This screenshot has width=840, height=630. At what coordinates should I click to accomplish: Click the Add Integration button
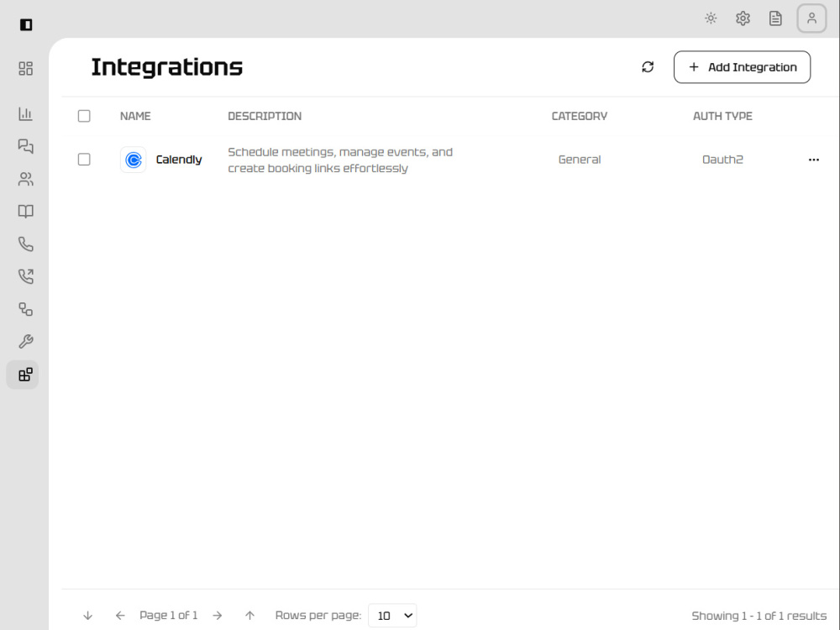[742, 67]
